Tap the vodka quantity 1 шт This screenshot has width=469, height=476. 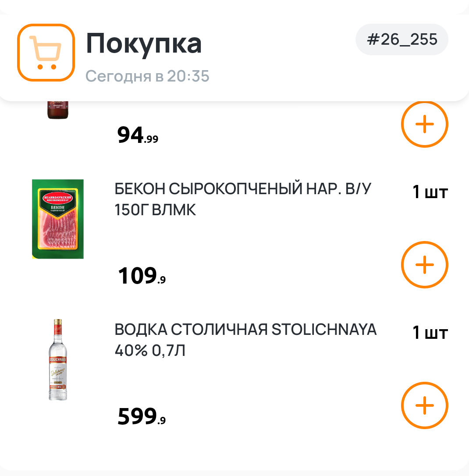tap(430, 333)
